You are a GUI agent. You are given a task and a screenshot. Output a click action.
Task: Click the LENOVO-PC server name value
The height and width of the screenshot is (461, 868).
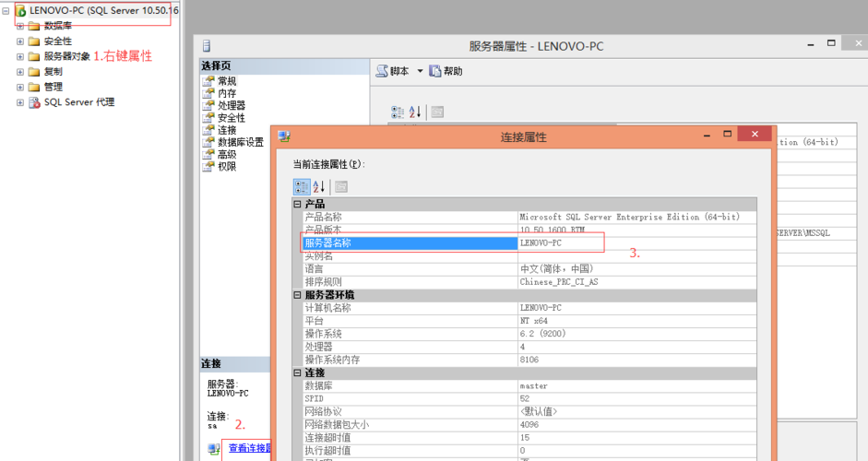click(541, 243)
